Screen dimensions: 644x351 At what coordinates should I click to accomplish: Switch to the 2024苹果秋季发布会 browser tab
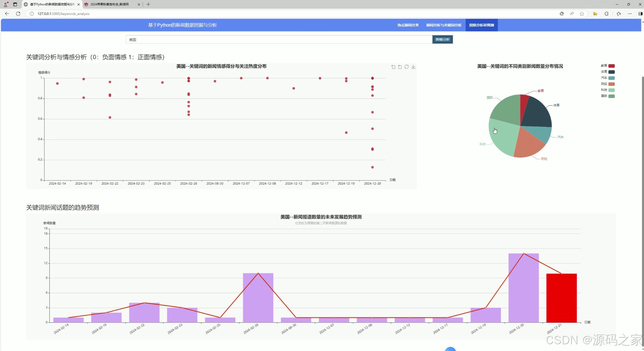(109, 4)
